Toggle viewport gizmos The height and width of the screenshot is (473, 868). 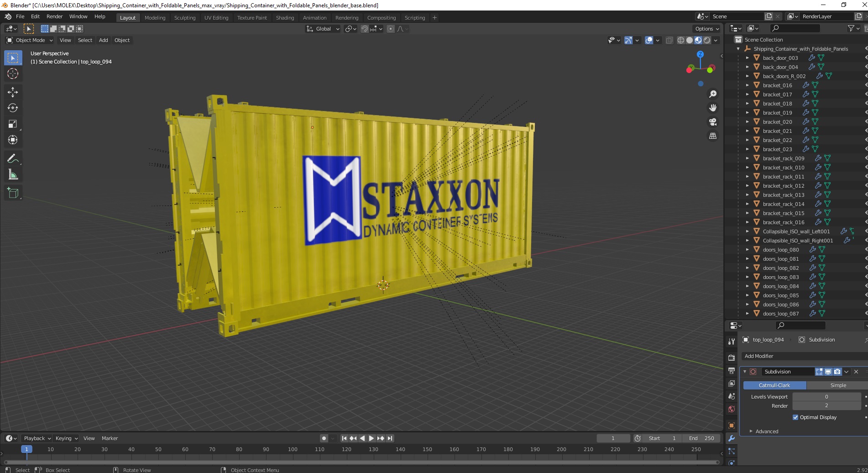[x=628, y=40]
